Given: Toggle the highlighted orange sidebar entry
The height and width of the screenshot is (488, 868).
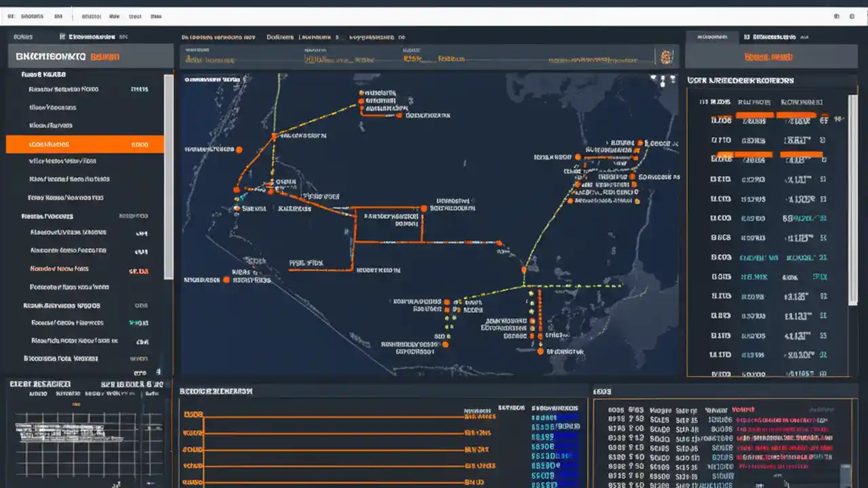Looking at the screenshot, I should point(84,144).
